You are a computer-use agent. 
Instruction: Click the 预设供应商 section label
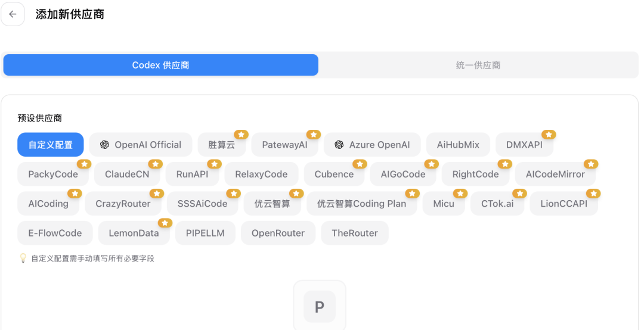coord(40,118)
